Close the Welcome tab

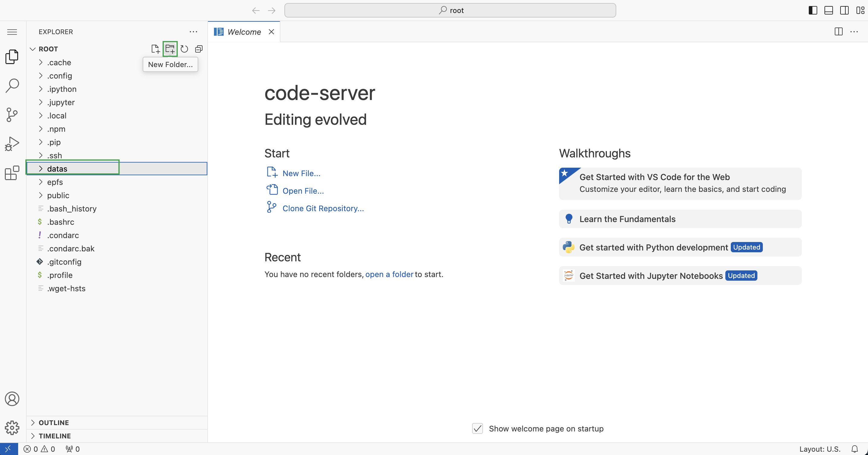[x=271, y=32]
